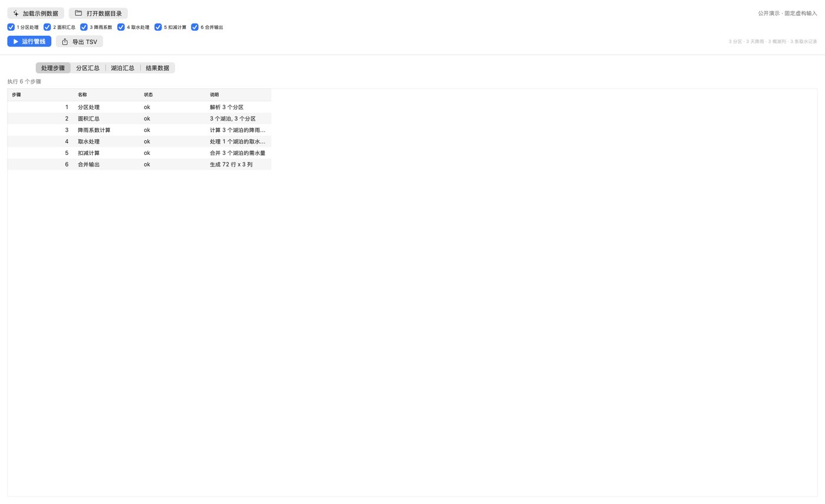
Task: Click the 执行 6 个步骤 status text
Action: pos(24,82)
